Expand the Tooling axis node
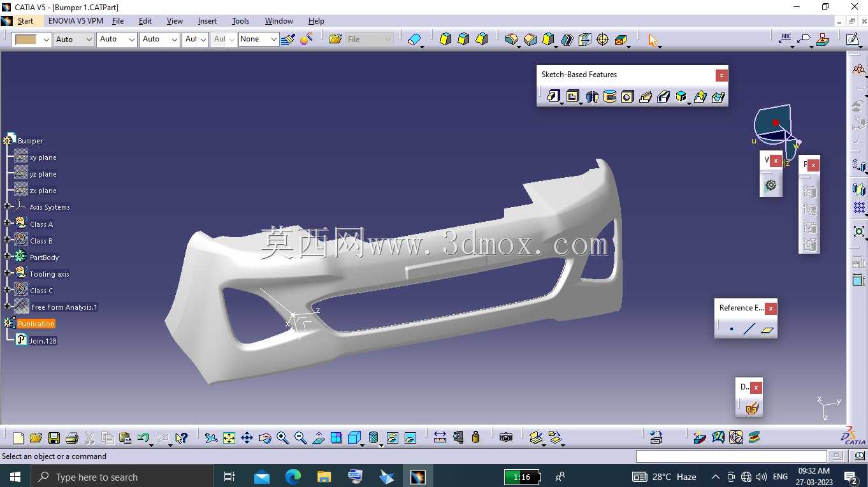The width and height of the screenshot is (868, 487). [8, 273]
